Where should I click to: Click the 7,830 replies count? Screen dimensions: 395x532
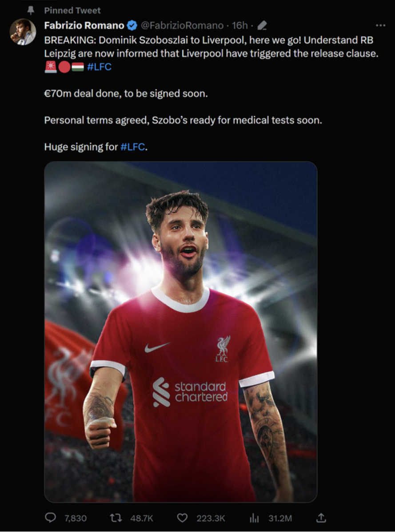pos(76,518)
